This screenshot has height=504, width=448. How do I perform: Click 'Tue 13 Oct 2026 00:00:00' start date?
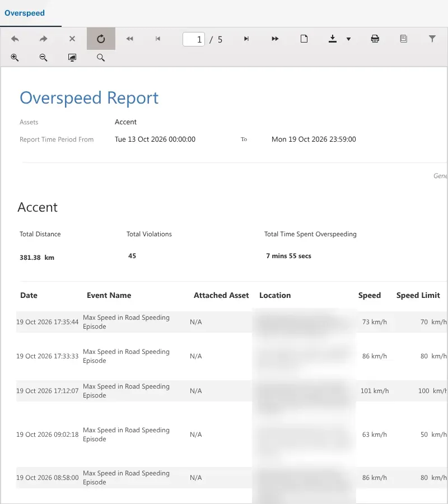click(155, 139)
